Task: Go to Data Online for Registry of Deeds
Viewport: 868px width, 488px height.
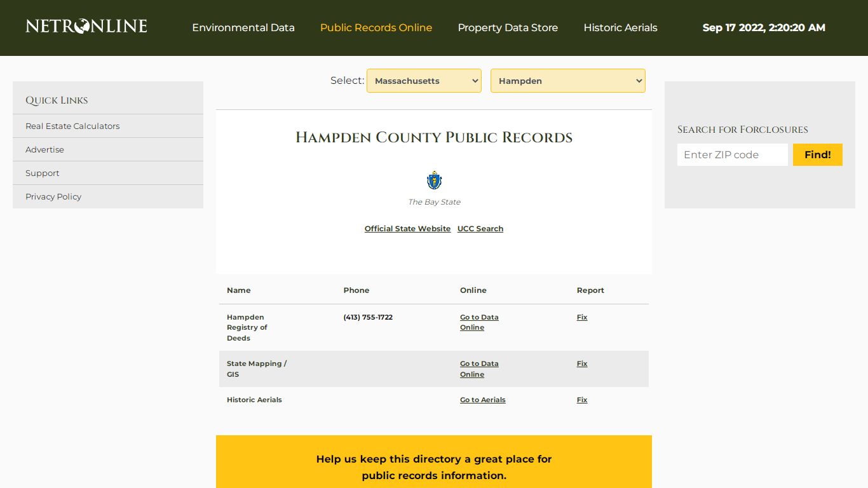Action: 479,322
